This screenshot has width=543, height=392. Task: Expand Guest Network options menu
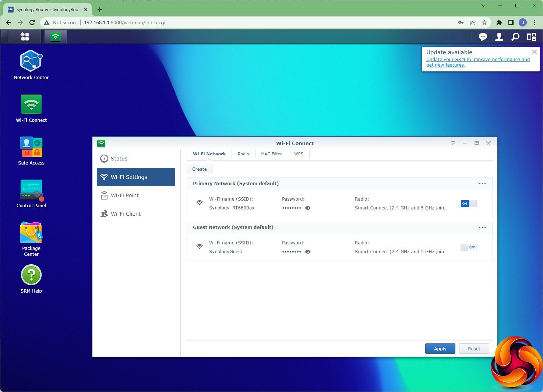point(482,227)
